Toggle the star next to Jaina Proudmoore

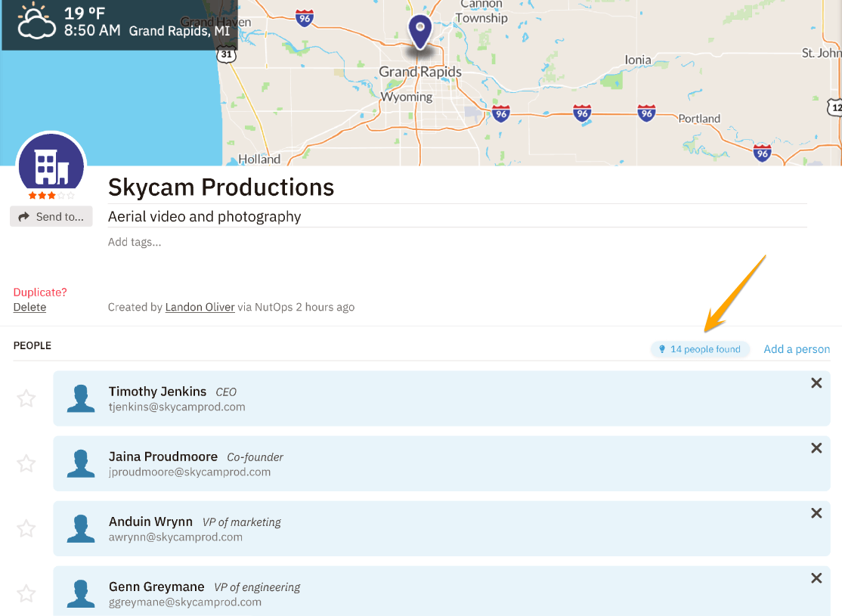pos(26,463)
